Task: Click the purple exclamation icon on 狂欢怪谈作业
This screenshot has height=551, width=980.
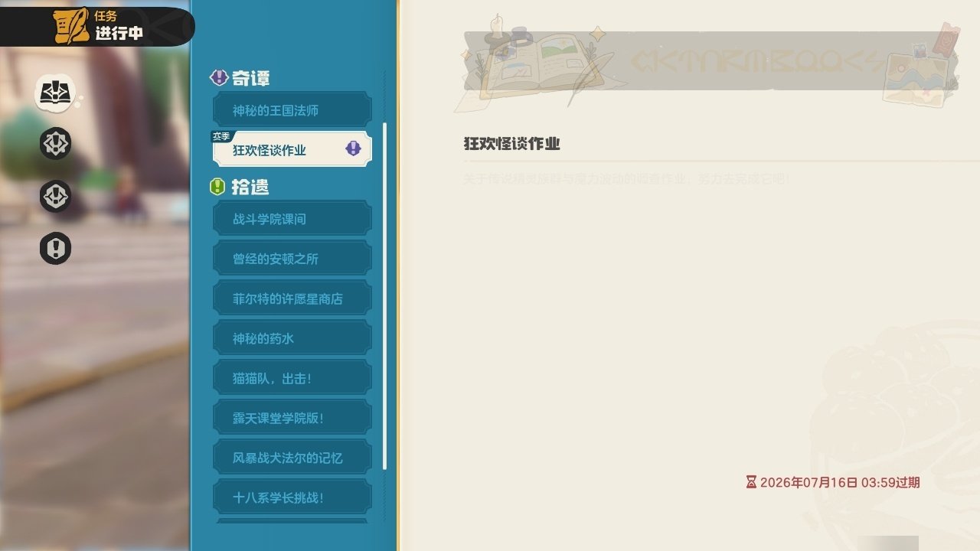Action: [353, 148]
